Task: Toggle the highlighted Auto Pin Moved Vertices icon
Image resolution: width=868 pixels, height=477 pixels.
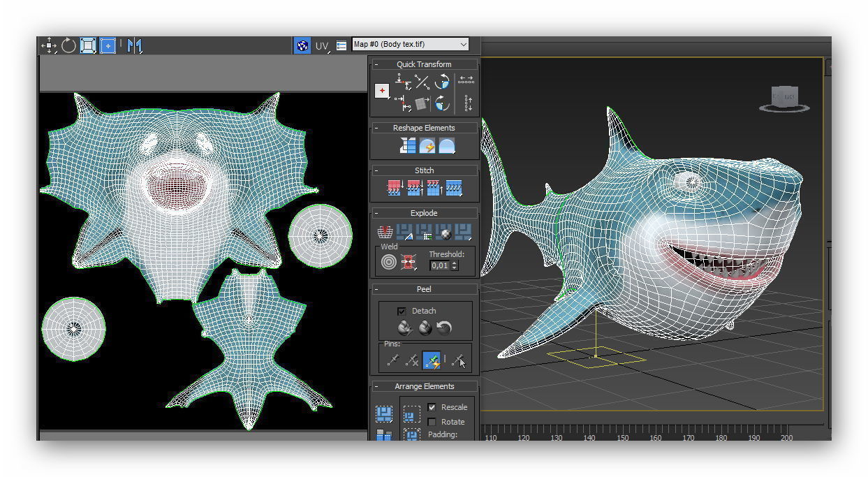Action: coord(432,360)
